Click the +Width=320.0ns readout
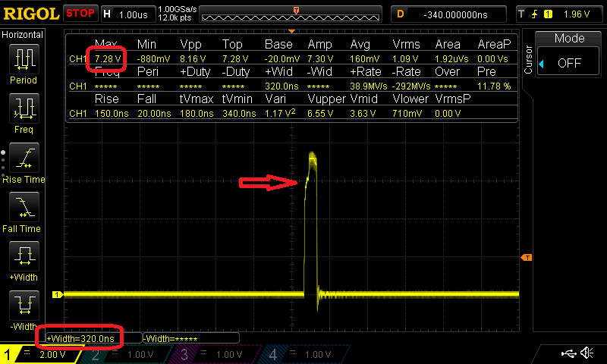The width and height of the screenshot is (607, 364). [x=81, y=338]
